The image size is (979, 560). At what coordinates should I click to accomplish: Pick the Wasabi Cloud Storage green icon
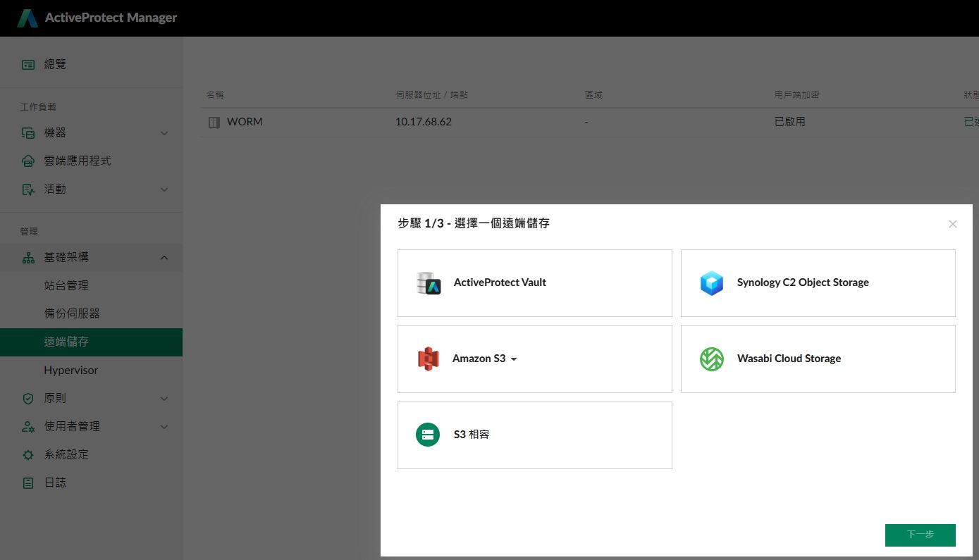click(711, 359)
